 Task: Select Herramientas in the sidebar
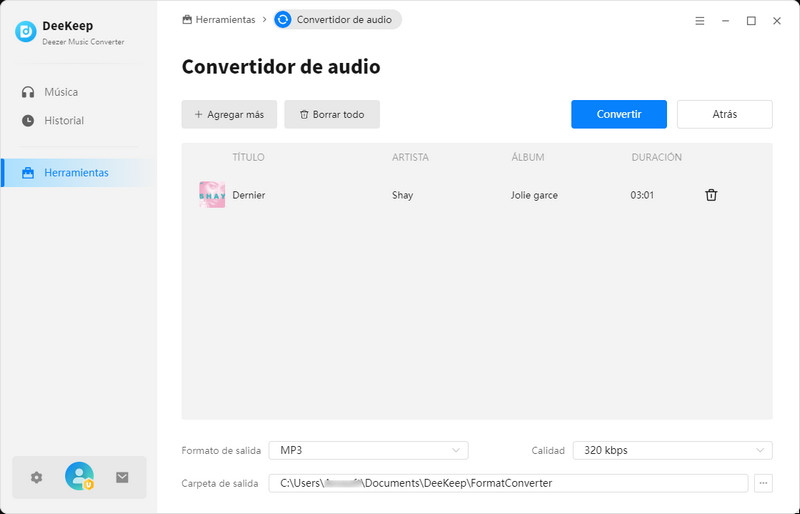(x=78, y=173)
